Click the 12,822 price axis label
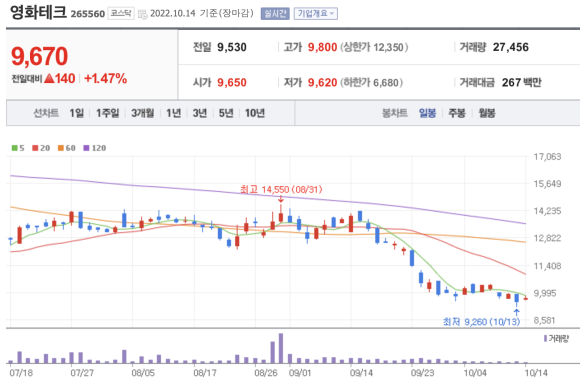 [547, 238]
